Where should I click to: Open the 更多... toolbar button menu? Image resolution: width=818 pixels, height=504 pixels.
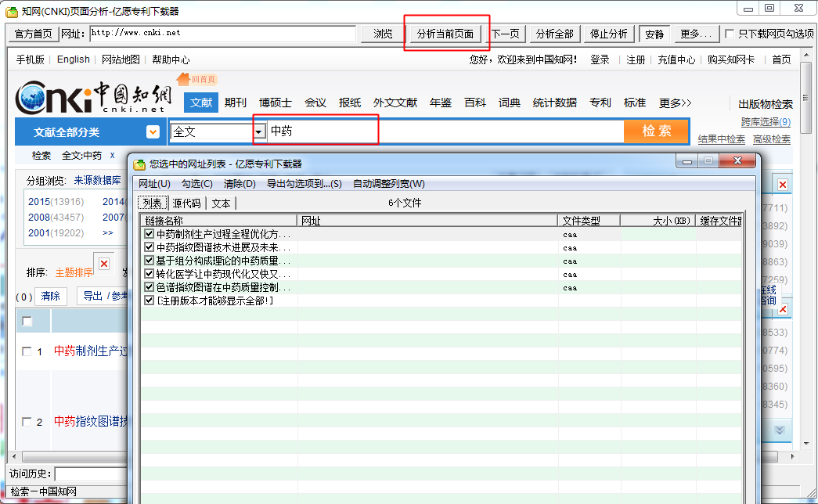point(695,34)
